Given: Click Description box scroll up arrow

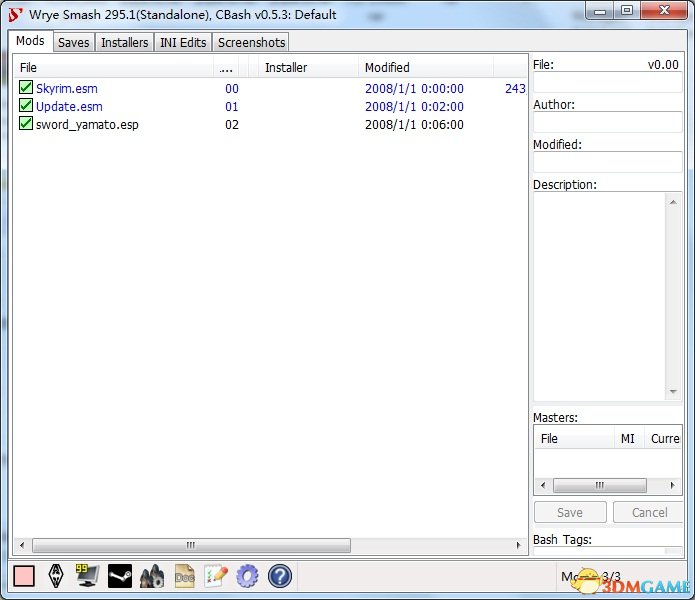Looking at the screenshot, I should click(673, 202).
